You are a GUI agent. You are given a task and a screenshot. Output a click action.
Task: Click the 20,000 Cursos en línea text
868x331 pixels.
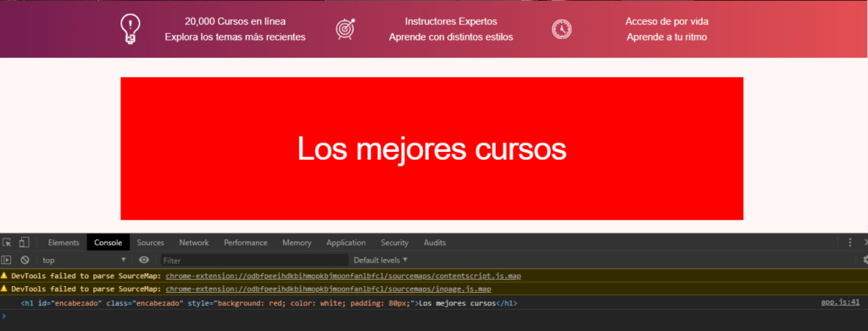point(236,21)
